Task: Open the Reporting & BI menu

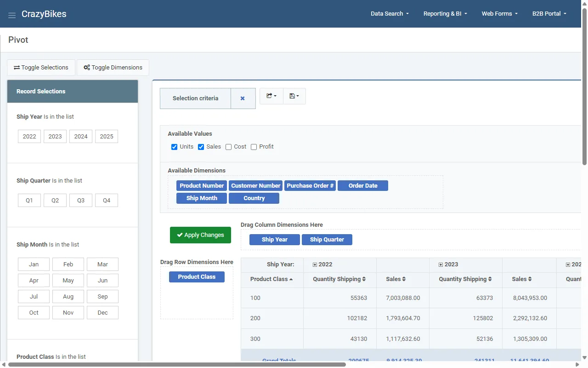Action: pos(445,14)
